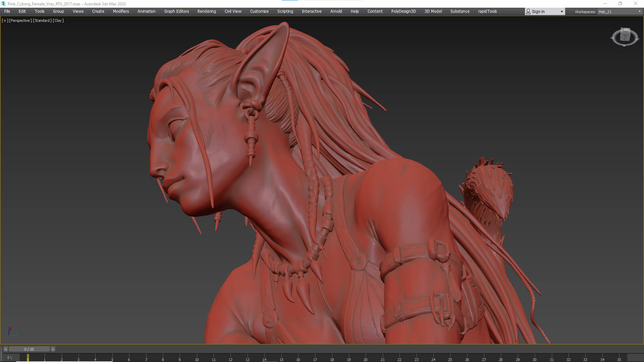Open the Civil View menu
The image size is (644, 362).
click(233, 11)
